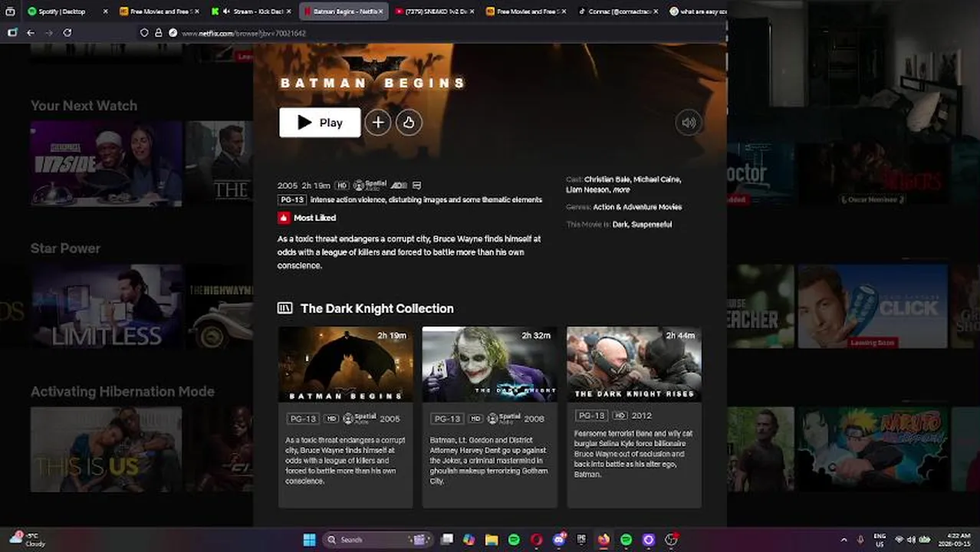Open Copilot from the taskbar
Viewport: 980px width, 552px height.
(x=469, y=540)
